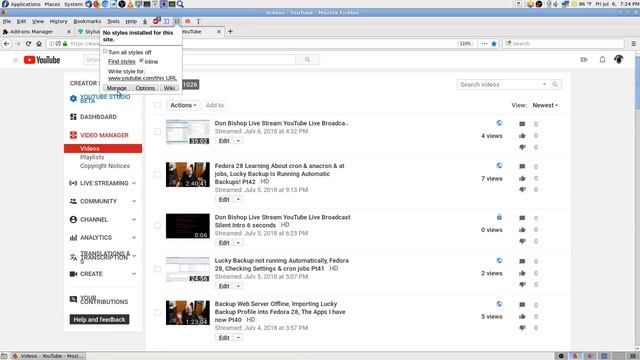Image resolution: width=640 pixels, height=360 pixels.
Task: Click the Dashboard icon in sidebar
Action: click(73, 117)
